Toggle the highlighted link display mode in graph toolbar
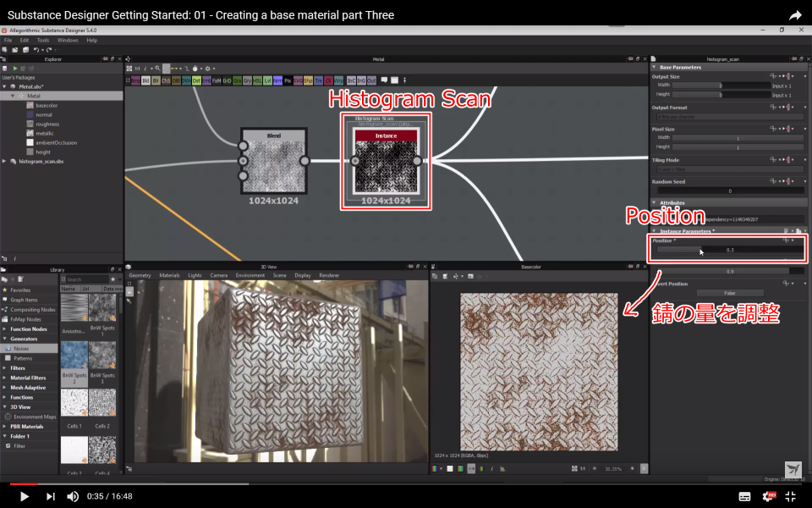The height and width of the screenshot is (508, 812). (x=166, y=69)
